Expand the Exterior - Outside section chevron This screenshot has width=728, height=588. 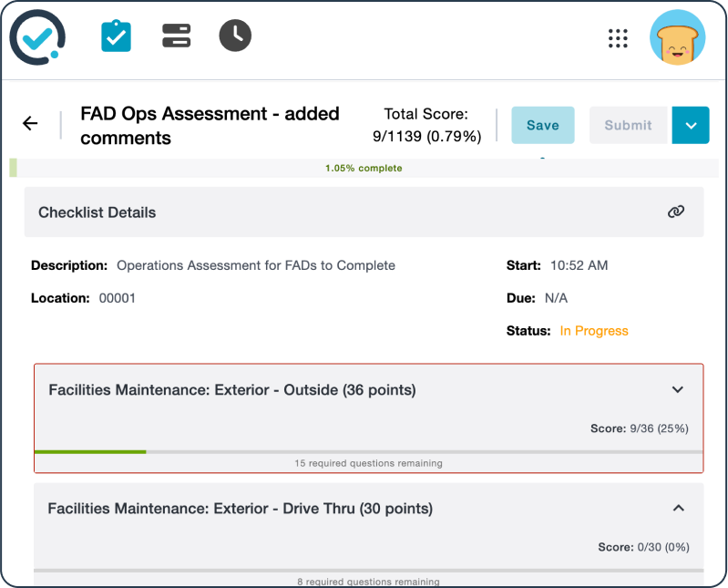tap(677, 390)
